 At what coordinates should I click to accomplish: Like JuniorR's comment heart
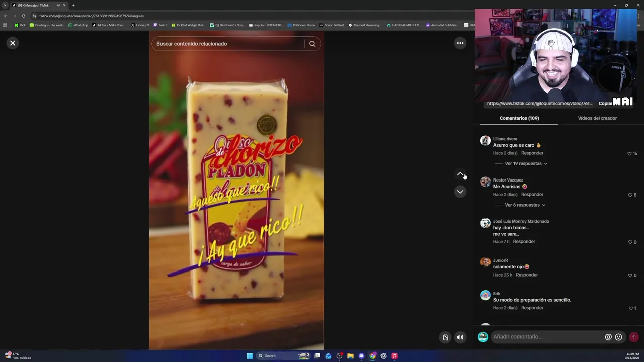(x=630, y=276)
